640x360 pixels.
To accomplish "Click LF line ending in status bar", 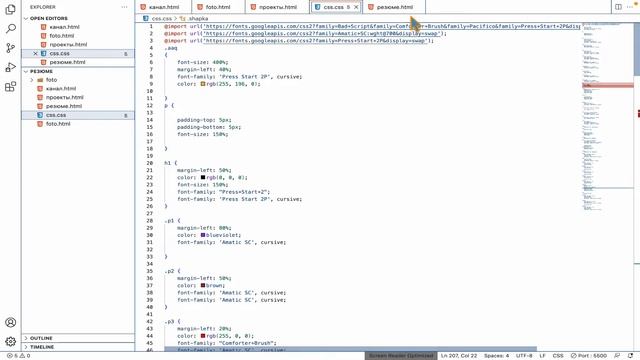I will pyautogui.click(x=542, y=356).
